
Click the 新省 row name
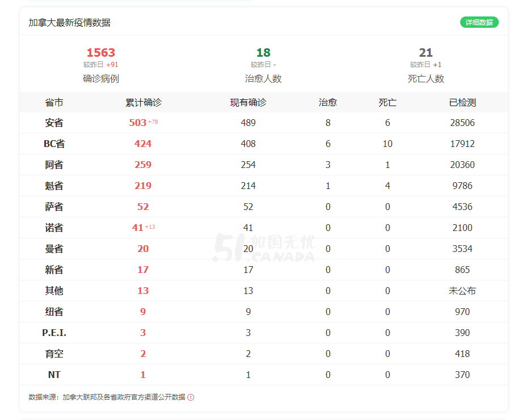tap(54, 270)
